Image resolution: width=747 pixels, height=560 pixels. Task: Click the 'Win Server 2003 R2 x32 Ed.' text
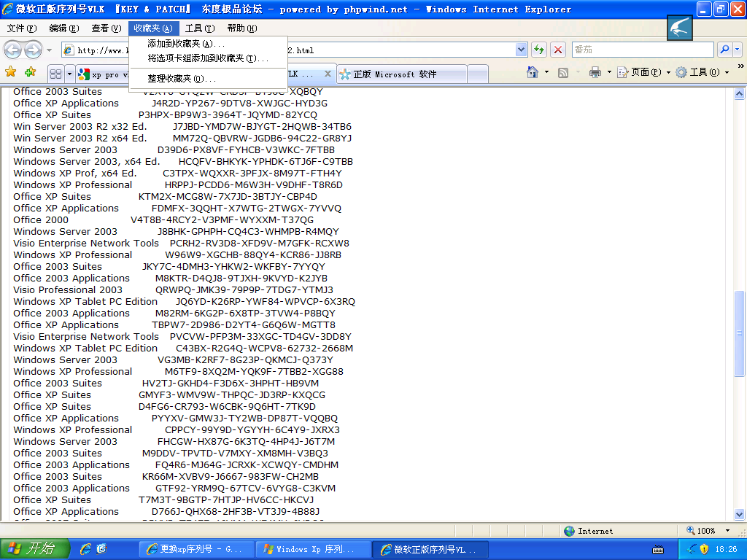pos(80,127)
